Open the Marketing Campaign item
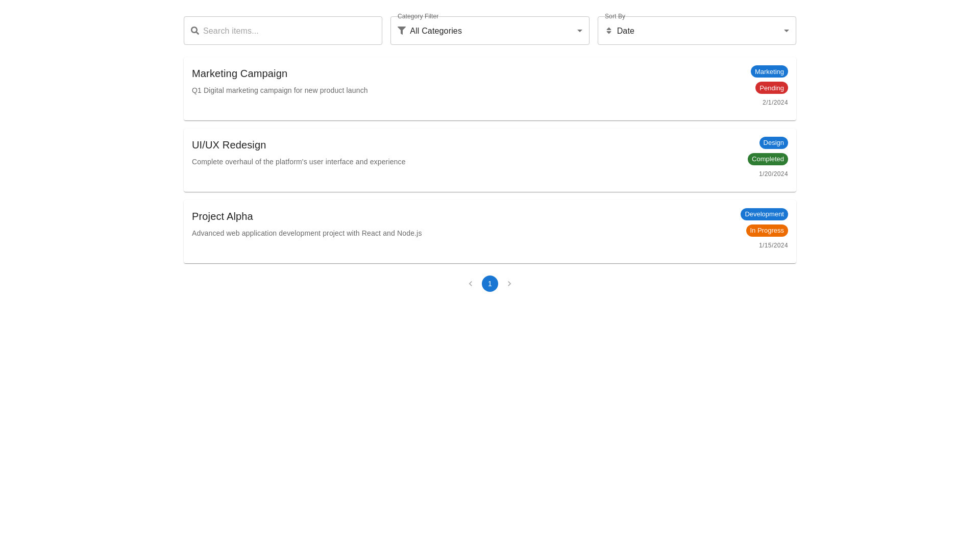 click(239, 73)
